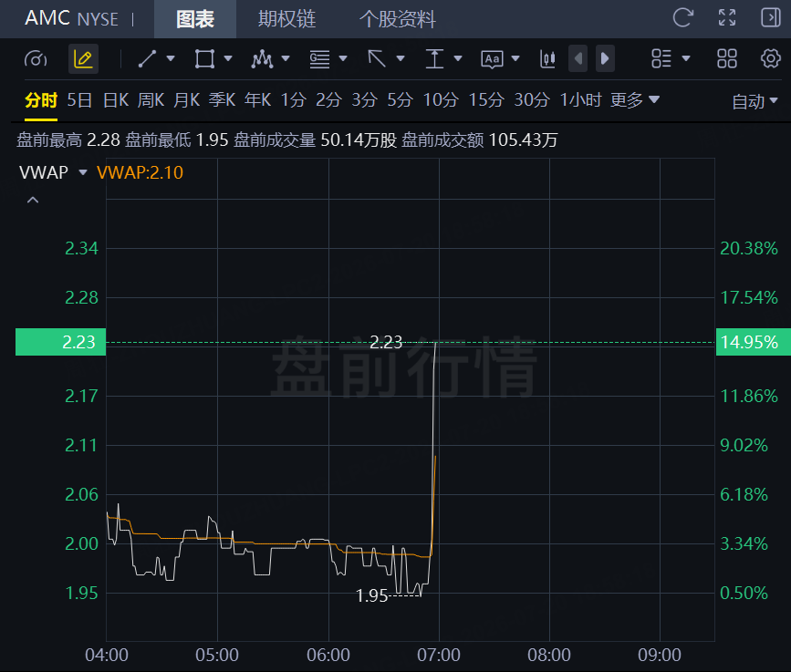Expand 更多 timeframes dropdown
The image size is (791, 672).
click(635, 99)
